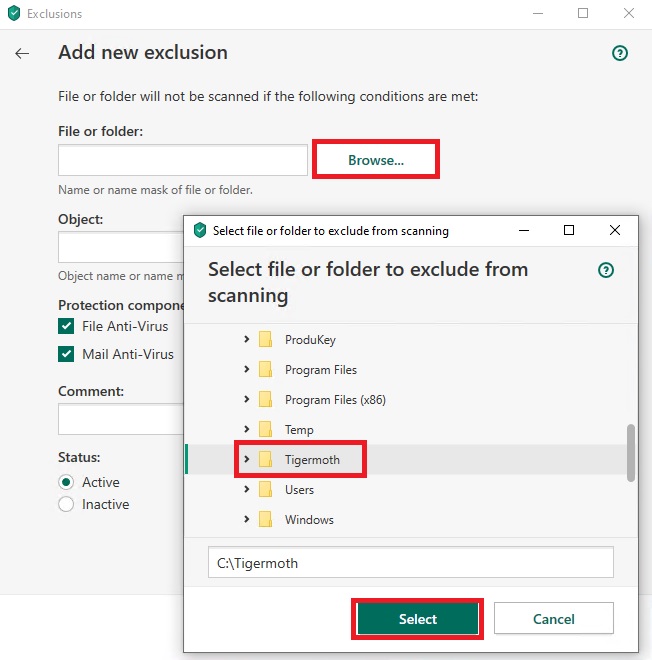Image resolution: width=652 pixels, height=660 pixels.
Task: Uncheck the Mail Anti-Virus checkbox
Action: click(66, 354)
